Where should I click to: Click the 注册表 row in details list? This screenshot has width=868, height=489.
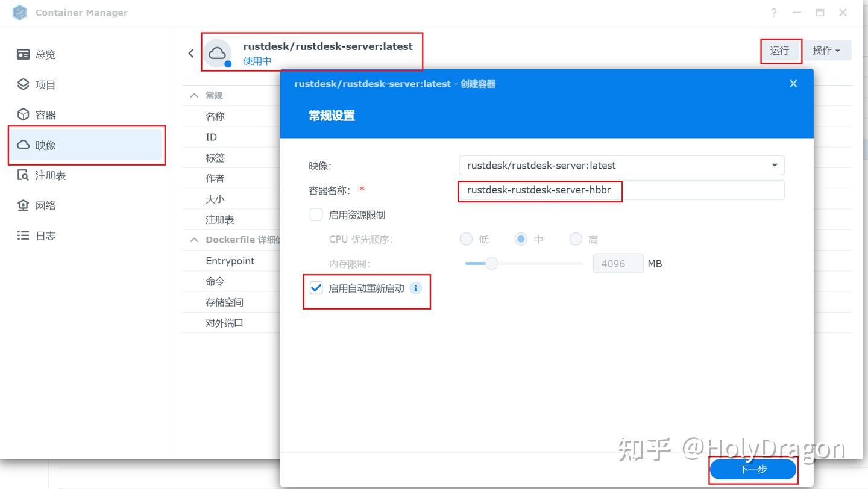[x=231, y=220]
